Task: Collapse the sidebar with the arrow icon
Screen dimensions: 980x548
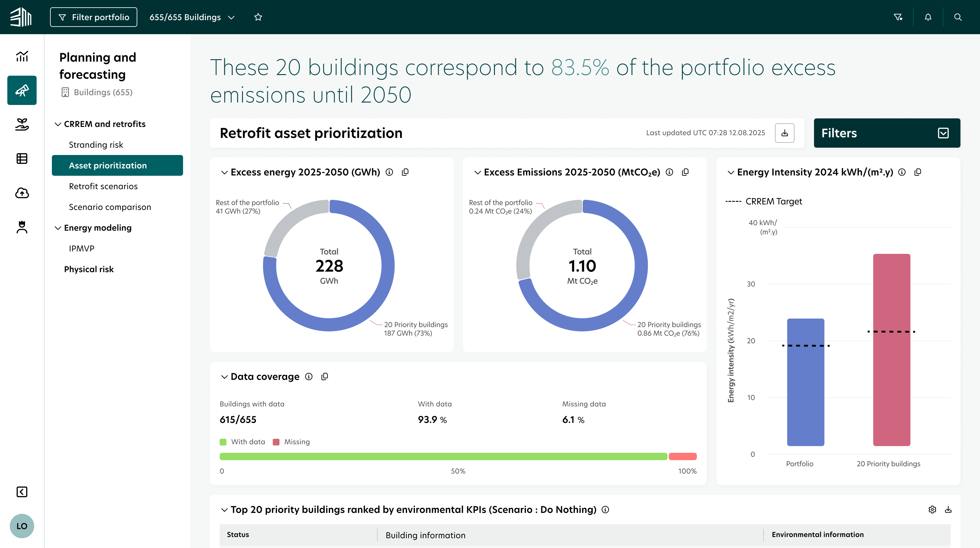Action: (x=22, y=492)
